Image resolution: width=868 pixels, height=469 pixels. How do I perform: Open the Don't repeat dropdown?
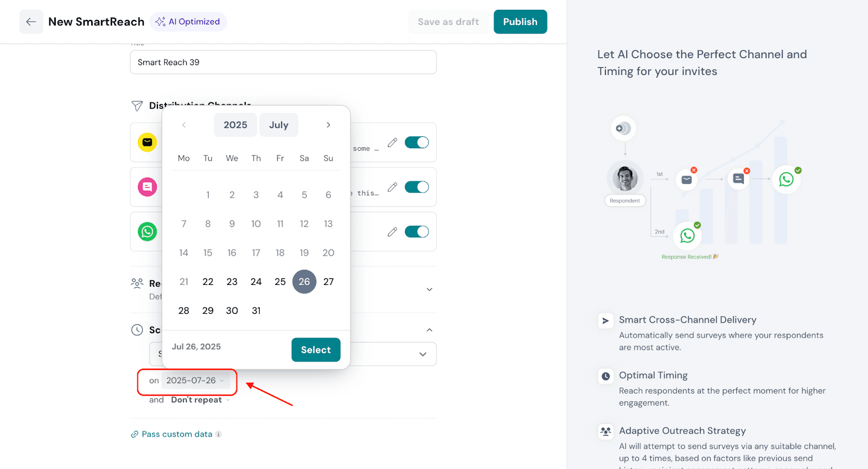click(x=200, y=400)
